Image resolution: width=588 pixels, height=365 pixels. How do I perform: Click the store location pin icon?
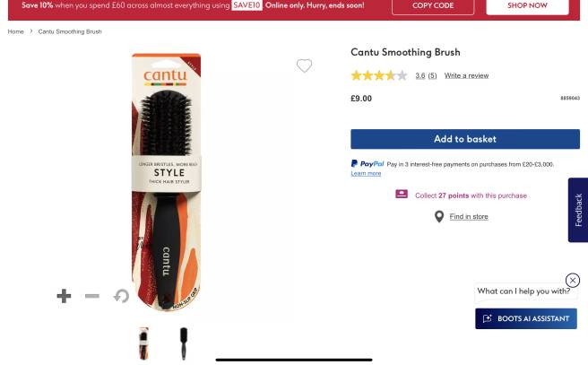click(439, 216)
